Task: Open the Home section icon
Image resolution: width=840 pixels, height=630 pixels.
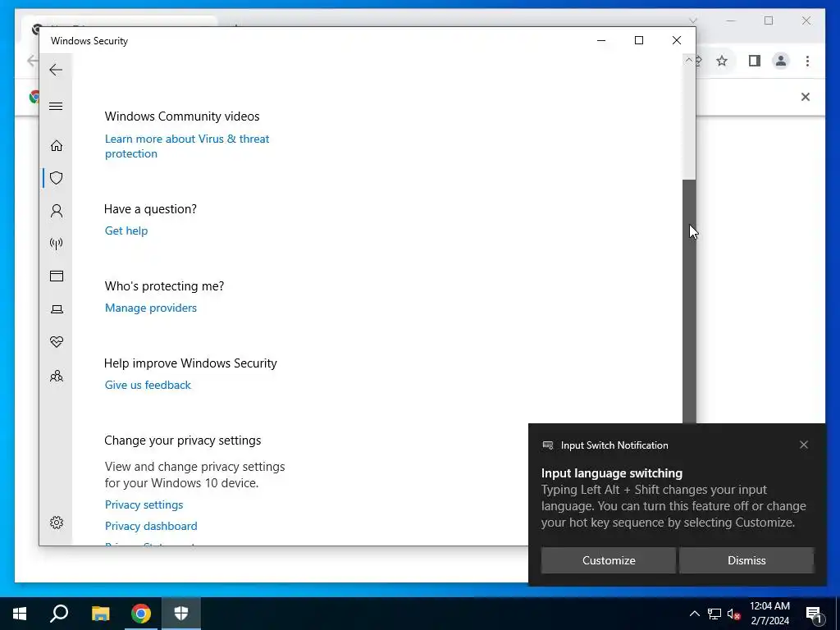Action: point(57,146)
